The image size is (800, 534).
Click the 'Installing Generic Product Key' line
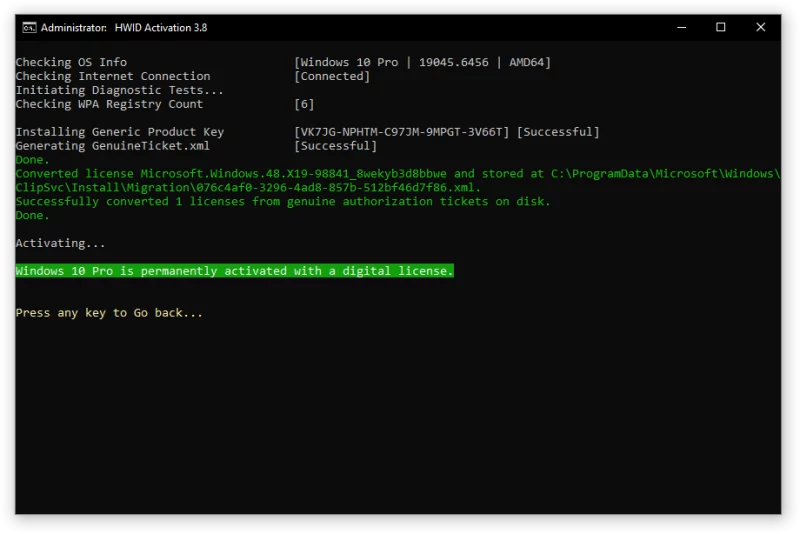(x=119, y=132)
